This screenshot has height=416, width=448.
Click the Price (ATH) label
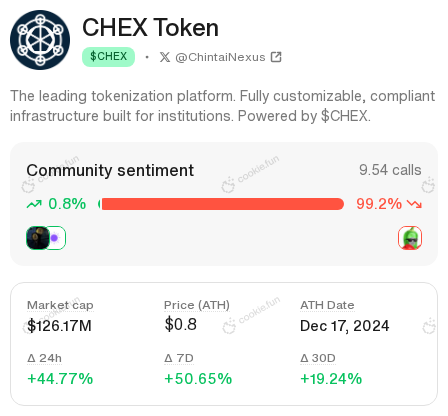tap(197, 305)
